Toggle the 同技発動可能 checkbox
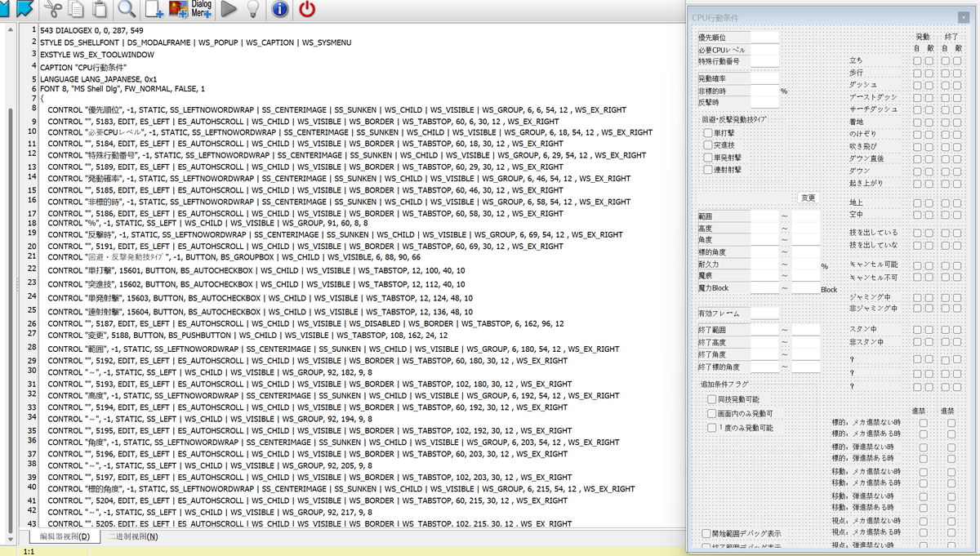 pos(712,399)
